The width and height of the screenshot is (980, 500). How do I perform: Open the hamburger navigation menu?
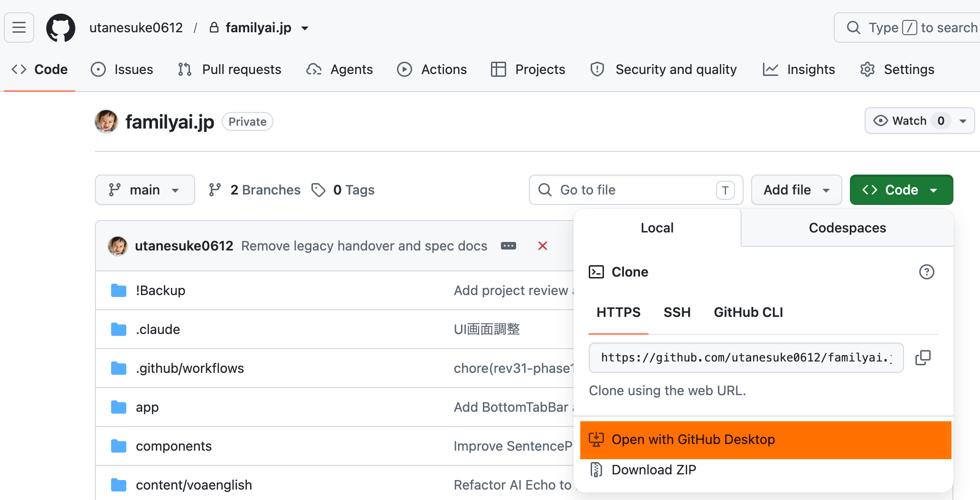click(x=19, y=28)
